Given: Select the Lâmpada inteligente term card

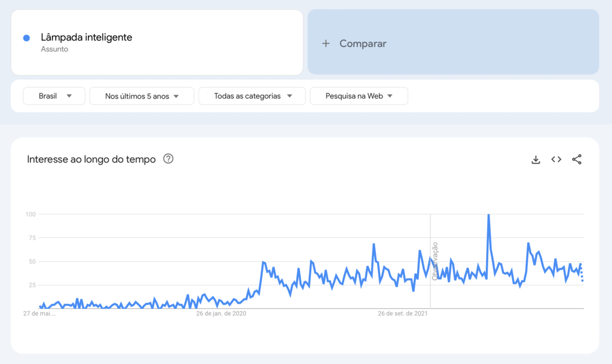Looking at the screenshot, I should pos(155,42).
